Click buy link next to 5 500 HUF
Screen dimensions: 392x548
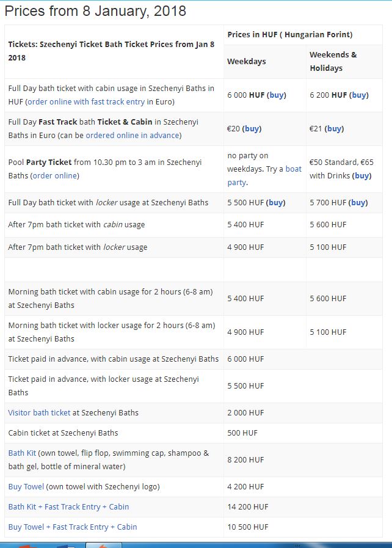(276, 203)
